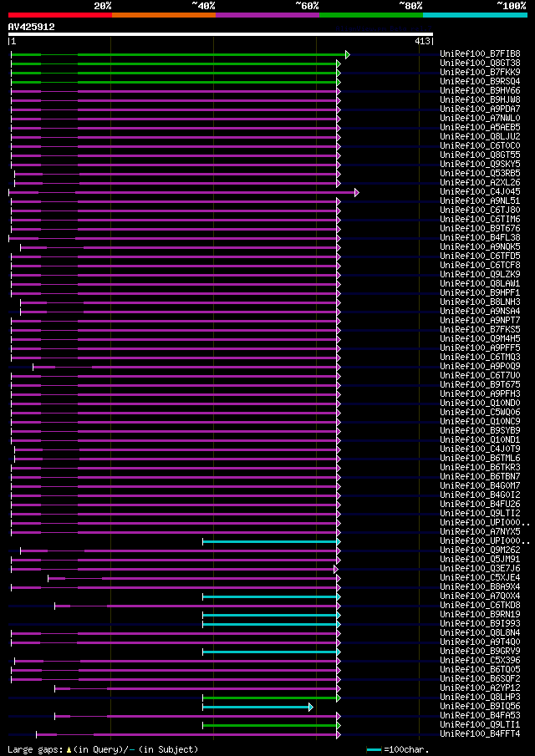Click the white query sequence bar under AV425912

(x=221, y=34)
